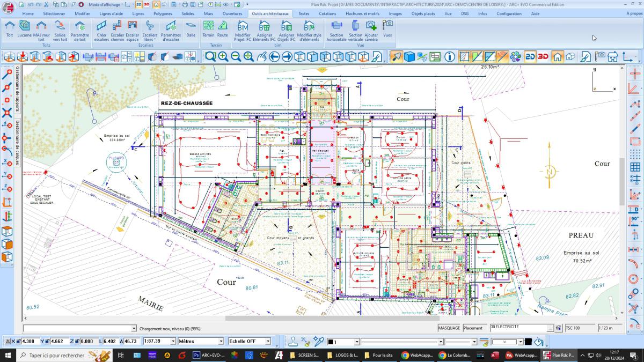
Task: Toggle the 2D view mode button
Action: (x=530, y=56)
